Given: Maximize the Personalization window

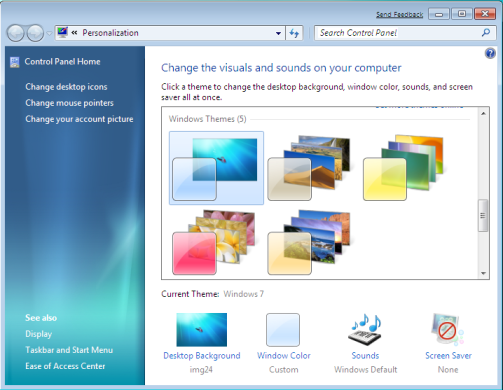Looking at the screenshot, I should coord(462,14).
